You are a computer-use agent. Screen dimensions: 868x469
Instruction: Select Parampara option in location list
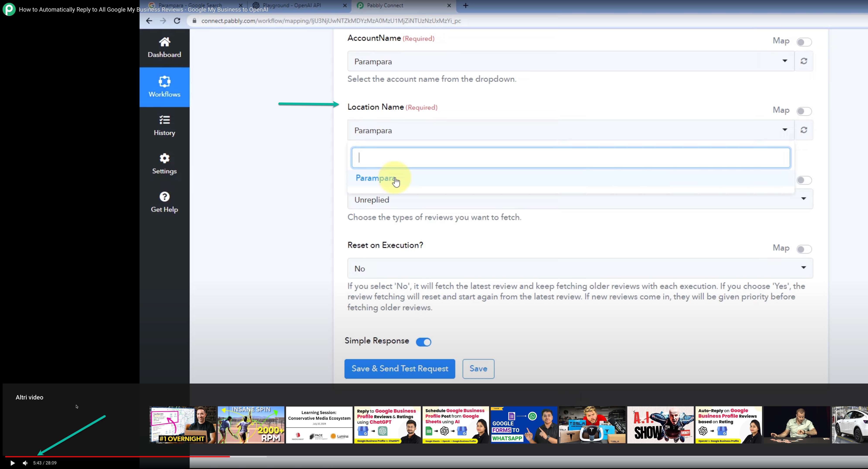coord(571,178)
